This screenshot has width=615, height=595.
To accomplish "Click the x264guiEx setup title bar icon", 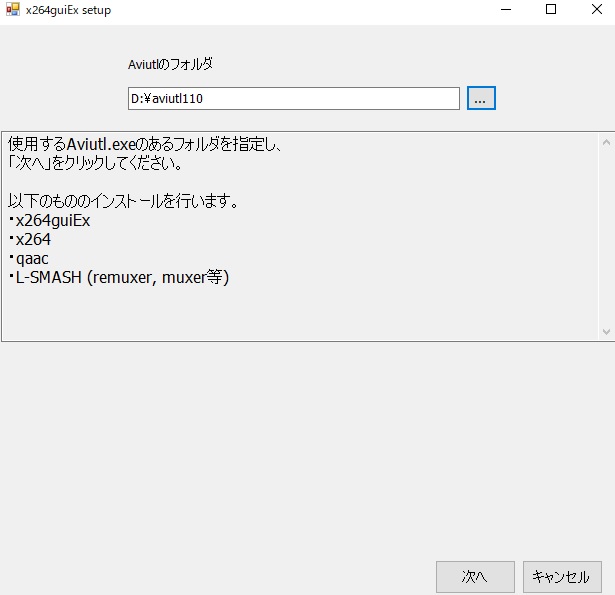I will [13, 9].
